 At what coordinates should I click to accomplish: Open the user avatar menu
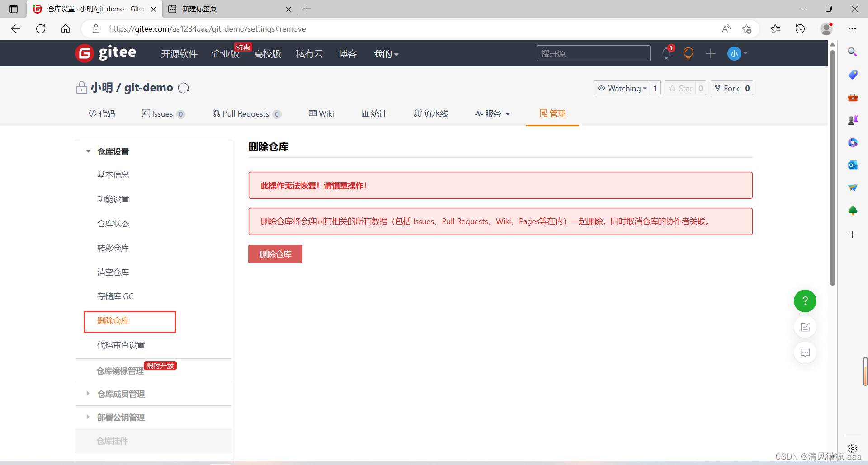click(x=737, y=53)
